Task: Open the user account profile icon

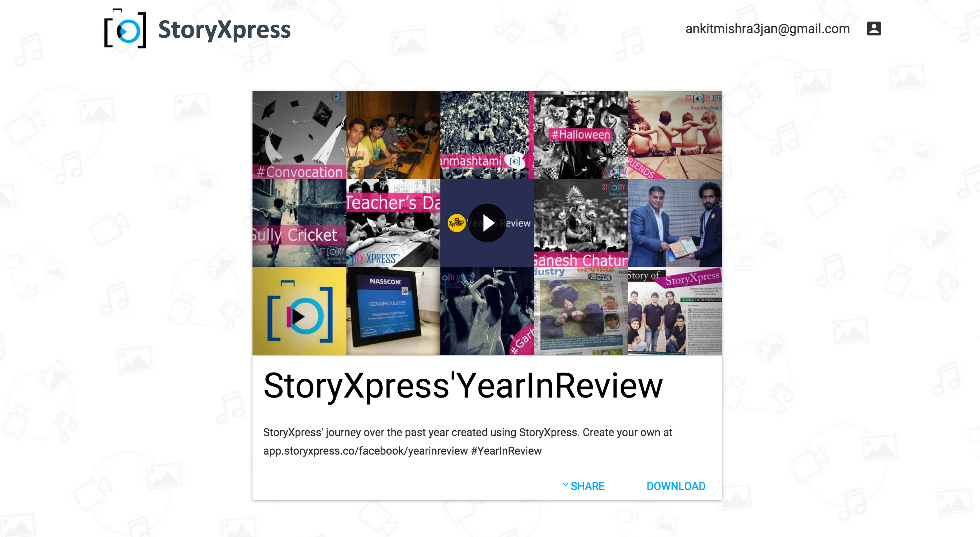Action: click(874, 29)
